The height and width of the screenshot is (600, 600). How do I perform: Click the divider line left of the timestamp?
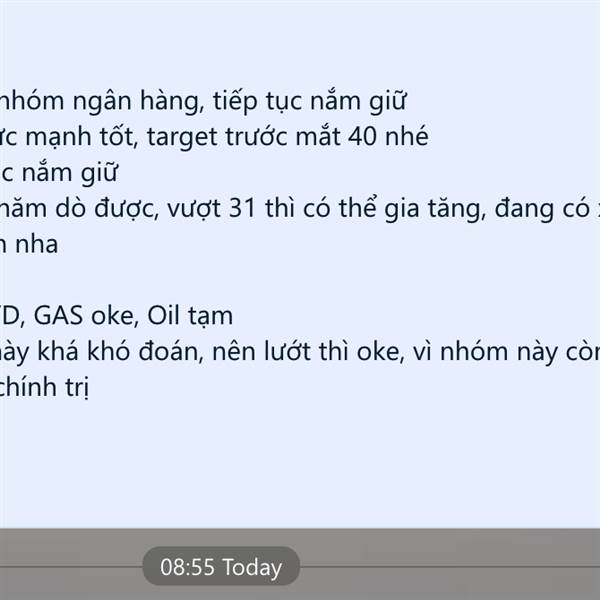71,566
